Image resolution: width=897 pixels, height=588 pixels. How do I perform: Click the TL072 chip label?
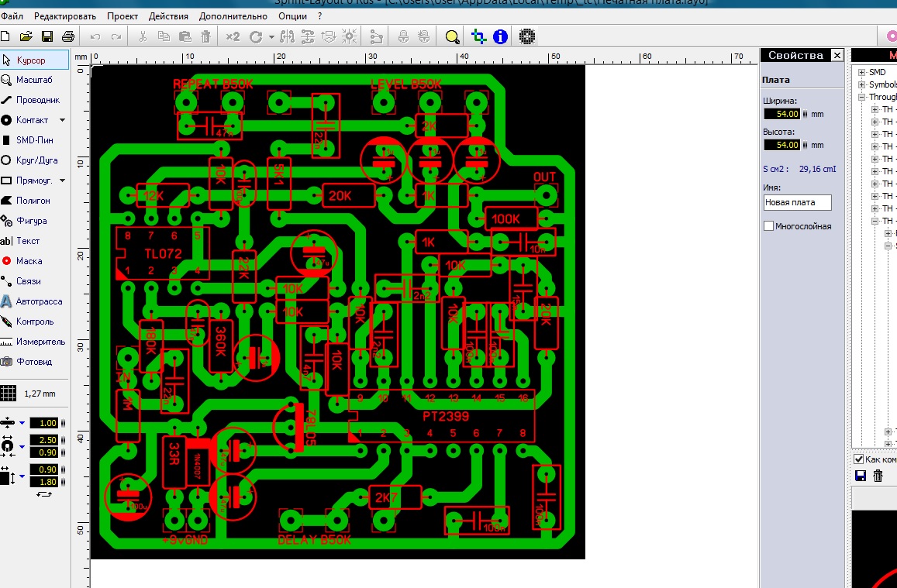tap(163, 253)
